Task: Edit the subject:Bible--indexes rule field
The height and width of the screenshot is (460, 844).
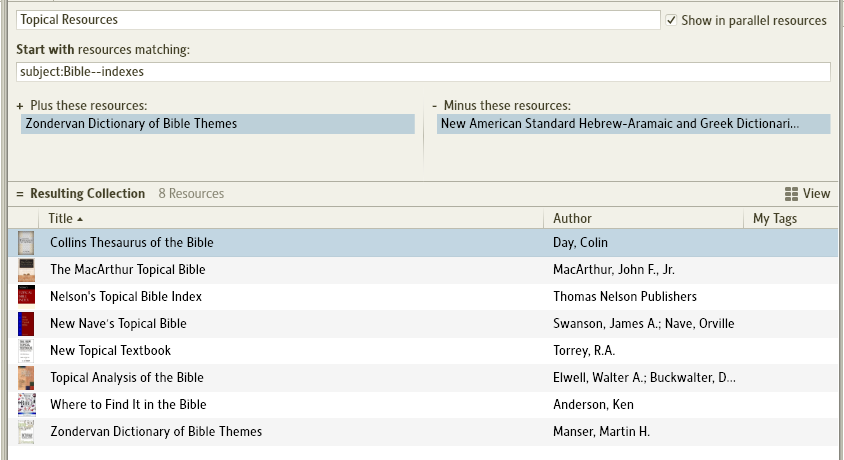Action: tap(423, 72)
